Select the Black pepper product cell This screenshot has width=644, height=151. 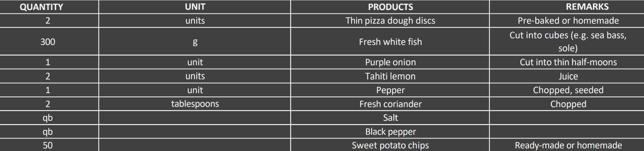[390, 131]
